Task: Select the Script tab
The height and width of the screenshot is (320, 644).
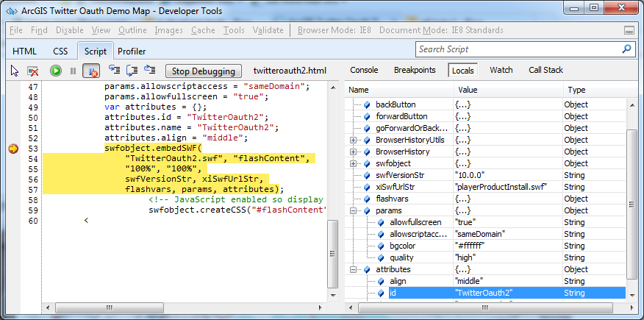Action: (96, 51)
